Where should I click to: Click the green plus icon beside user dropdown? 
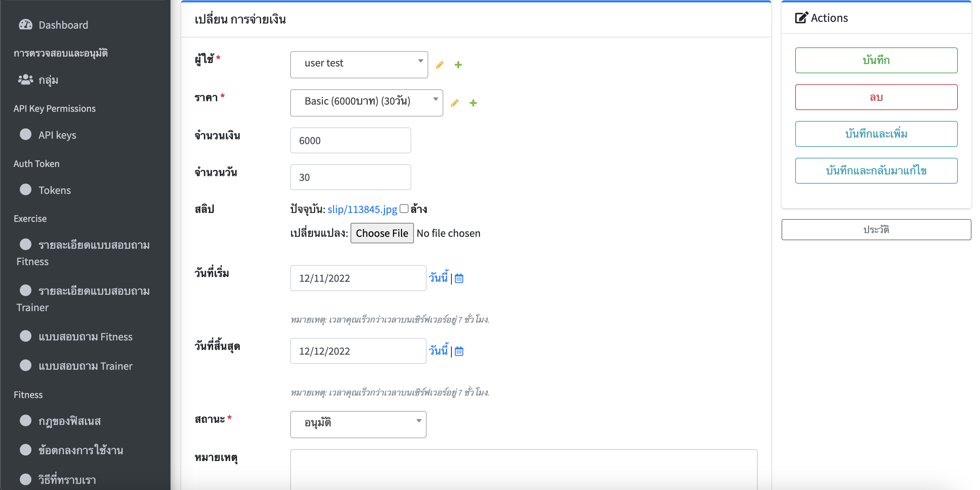pos(458,65)
